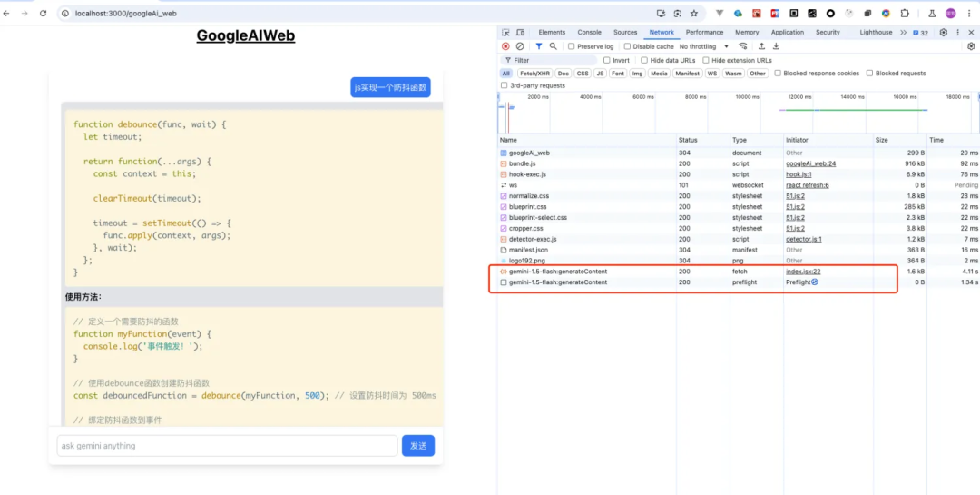This screenshot has width=980, height=495.
Task: Click the export HAR download icon
Action: pyautogui.click(x=777, y=46)
